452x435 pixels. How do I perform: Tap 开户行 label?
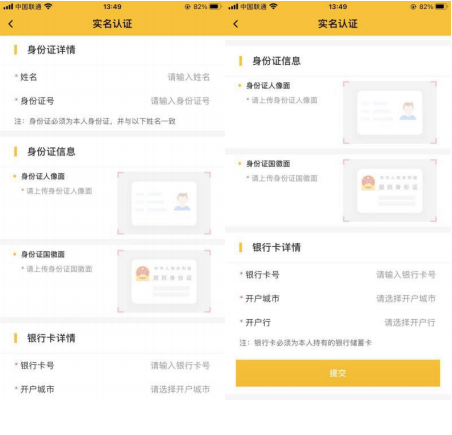point(258,322)
